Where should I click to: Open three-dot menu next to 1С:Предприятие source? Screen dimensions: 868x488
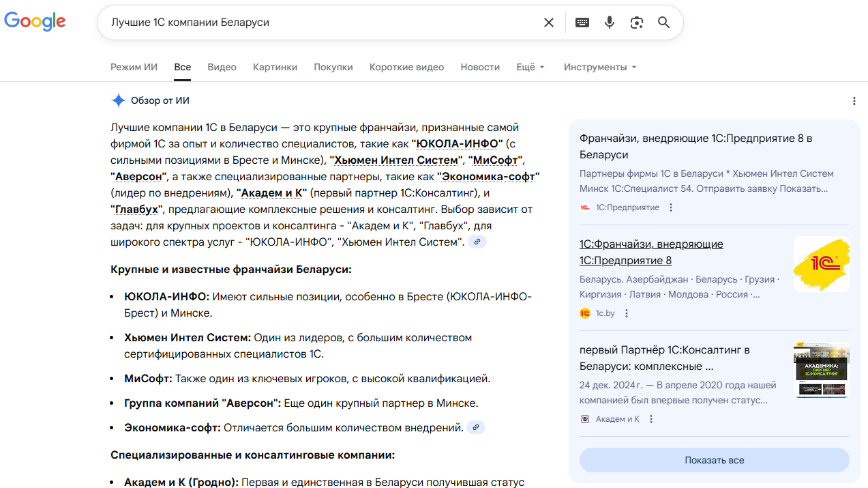click(x=671, y=207)
